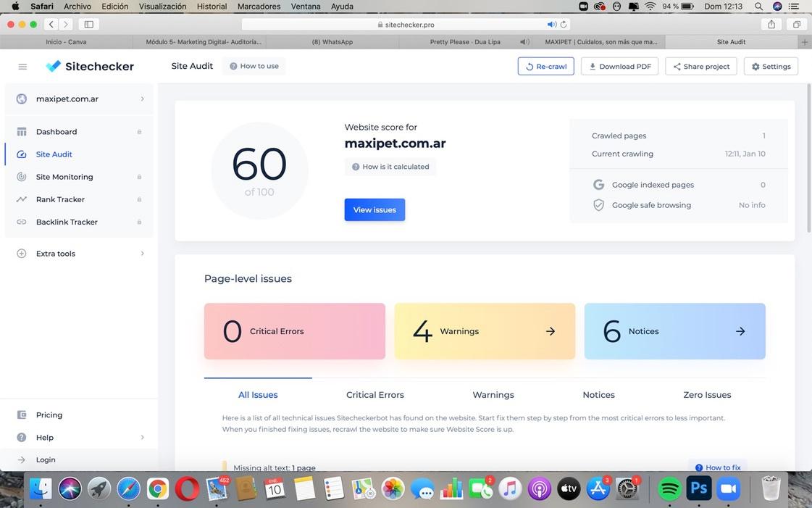Open Spotify from the dock

coord(669,488)
